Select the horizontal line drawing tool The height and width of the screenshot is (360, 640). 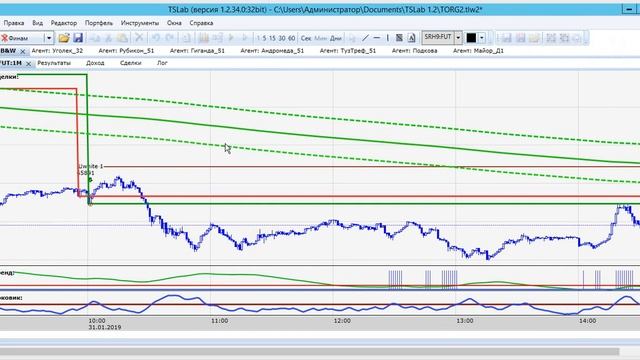pyautogui.click(x=377, y=38)
